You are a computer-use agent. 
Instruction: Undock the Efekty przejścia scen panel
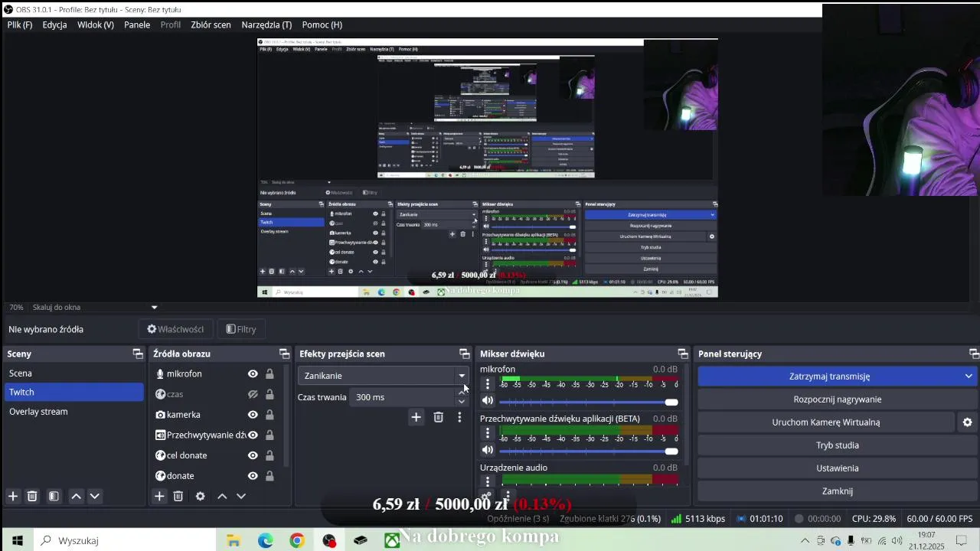(x=464, y=354)
